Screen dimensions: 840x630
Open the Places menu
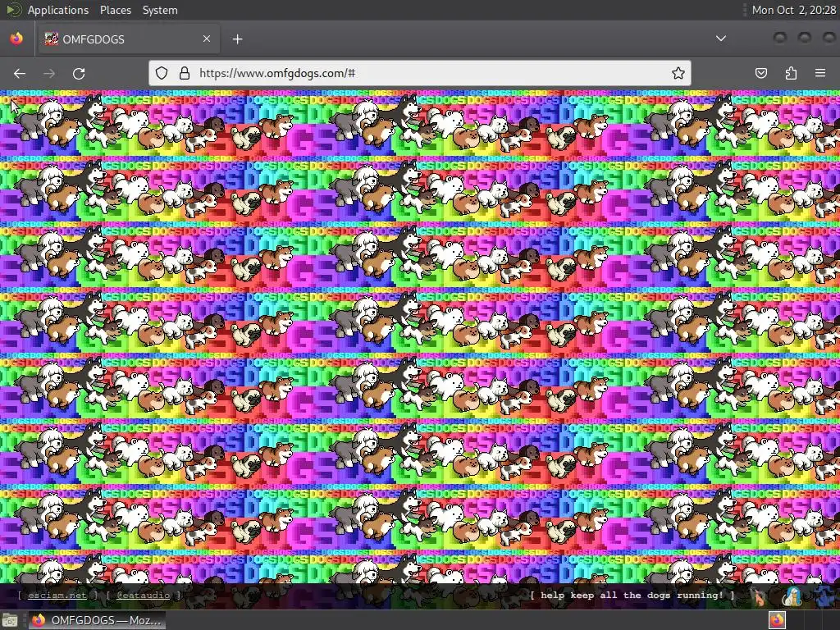pyautogui.click(x=116, y=10)
